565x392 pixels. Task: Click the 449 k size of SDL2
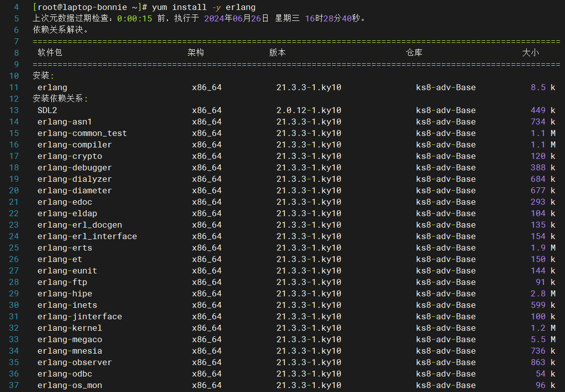pos(543,110)
